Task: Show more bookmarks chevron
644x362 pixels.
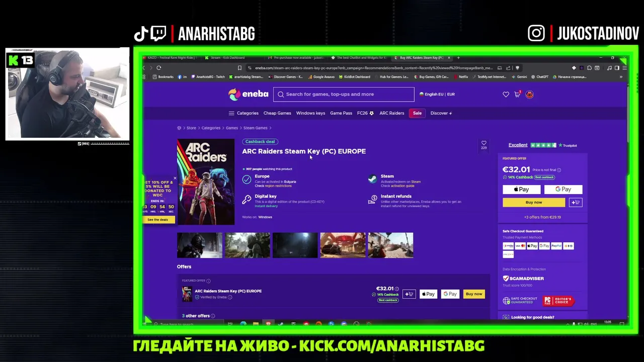Action: (x=621, y=77)
